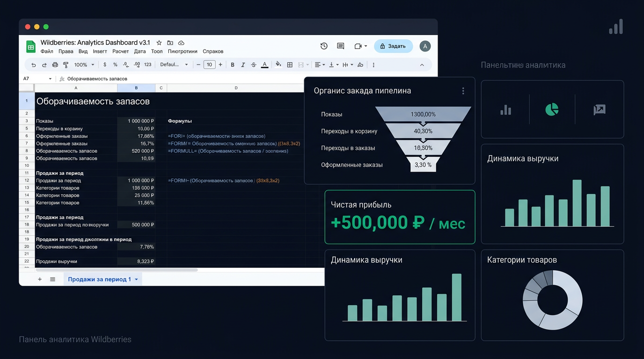Expand the A7 name box dropdown
The image size is (644, 359).
[50, 79]
